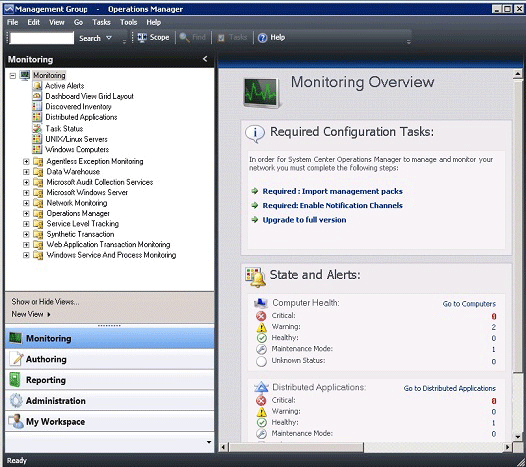Click the Task Status icon
Screen dimensions: 526x467
(37, 128)
